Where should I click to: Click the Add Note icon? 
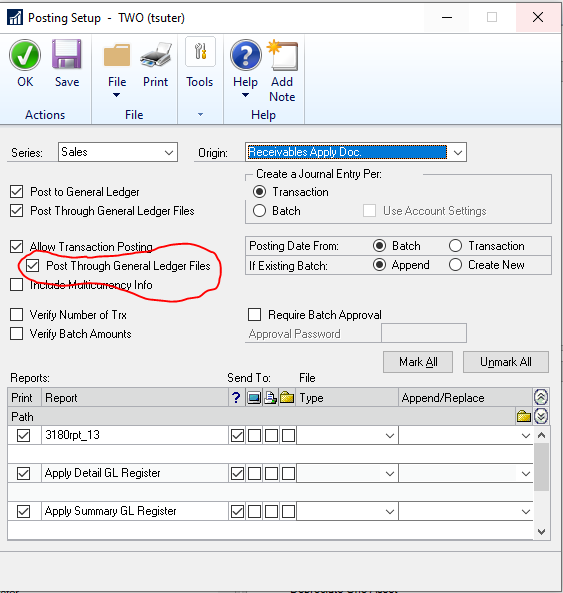tap(282, 55)
